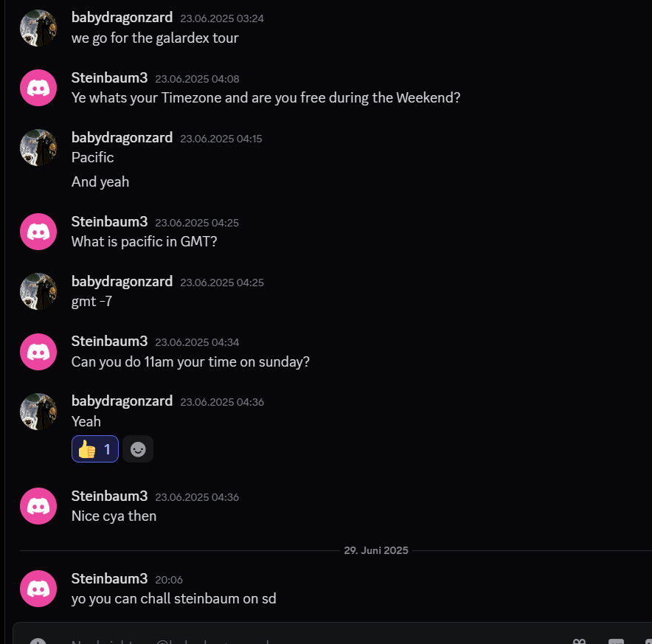Image resolution: width=652 pixels, height=644 pixels.
Task: Open username babydragonzard above the galardex tour message
Action: 122,18
